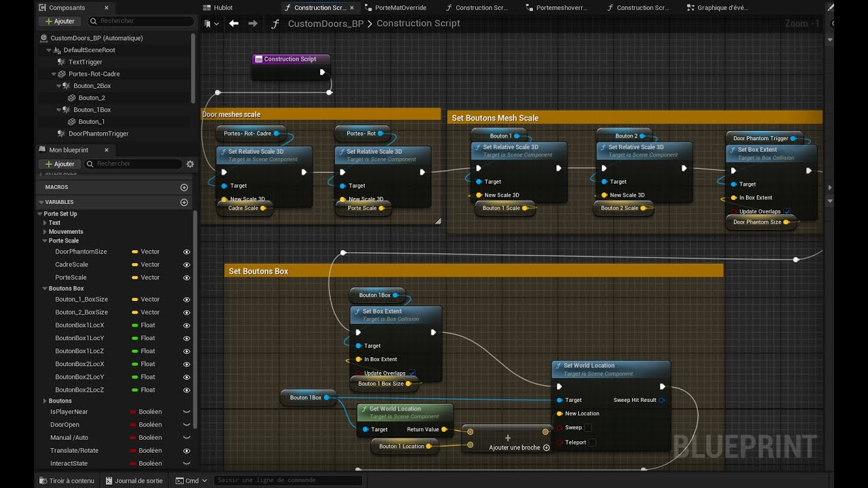The image size is (868, 488).
Task: Add a new variable with plus icon
Action: (184, 202)
